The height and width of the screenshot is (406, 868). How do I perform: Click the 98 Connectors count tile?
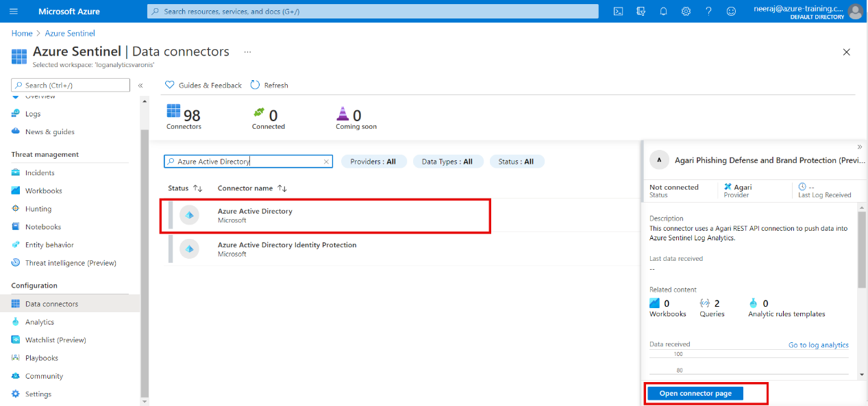[x=184, y=117]
